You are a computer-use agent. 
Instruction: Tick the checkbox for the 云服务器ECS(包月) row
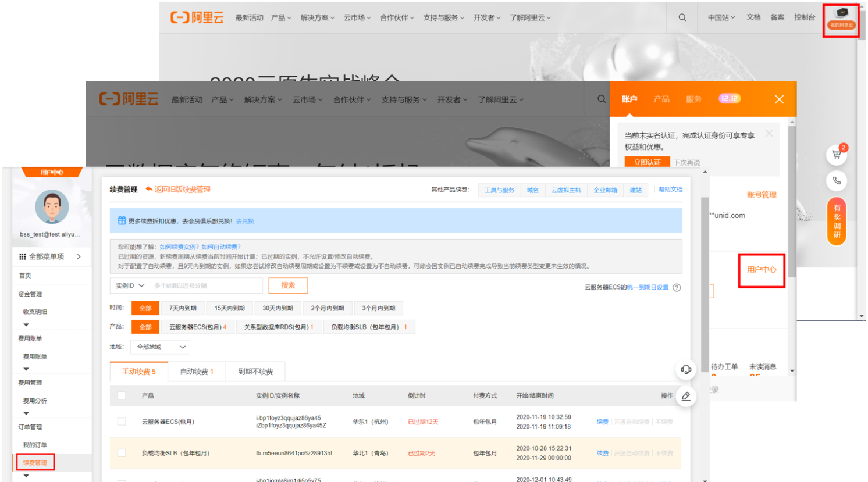(122, 422)
